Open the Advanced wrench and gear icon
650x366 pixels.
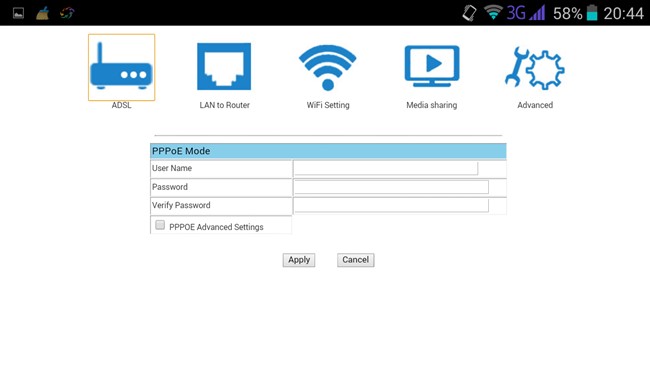(x=535, y=68)
